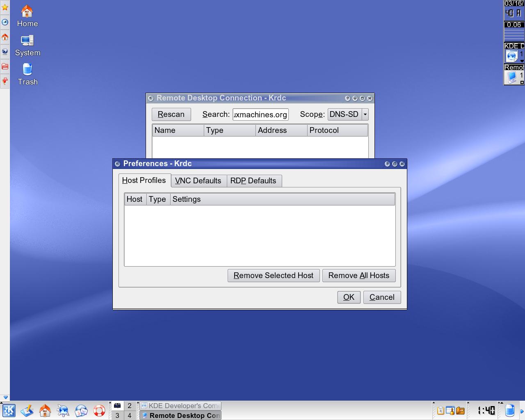This screenshot has height=420, width=525.
Task: Open the System desktop icon
Action: 27,46
